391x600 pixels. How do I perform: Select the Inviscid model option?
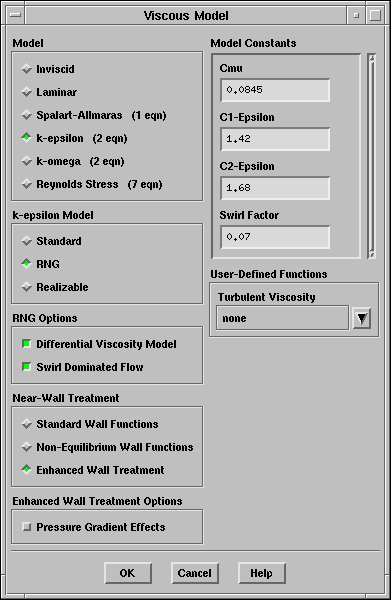click(x=48, y=69)
